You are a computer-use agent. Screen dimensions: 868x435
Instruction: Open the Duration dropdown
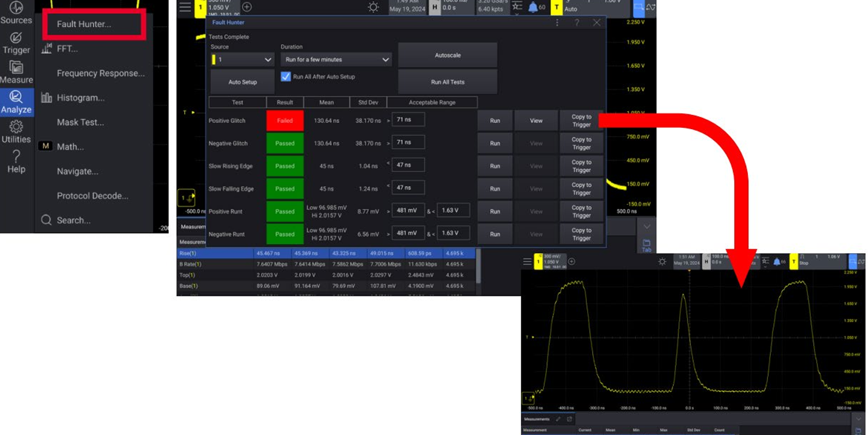[x=336, y=60]
